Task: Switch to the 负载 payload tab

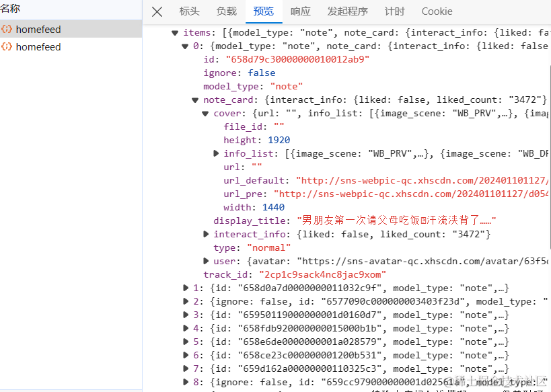Action: pyautogui.click(x=227, y=11)
